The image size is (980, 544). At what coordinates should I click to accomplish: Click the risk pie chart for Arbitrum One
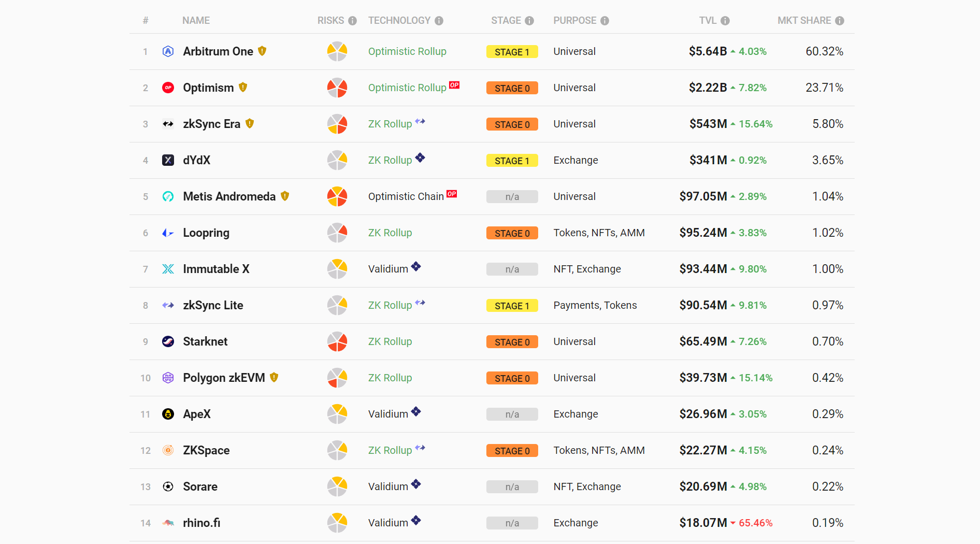coord(337,51)
